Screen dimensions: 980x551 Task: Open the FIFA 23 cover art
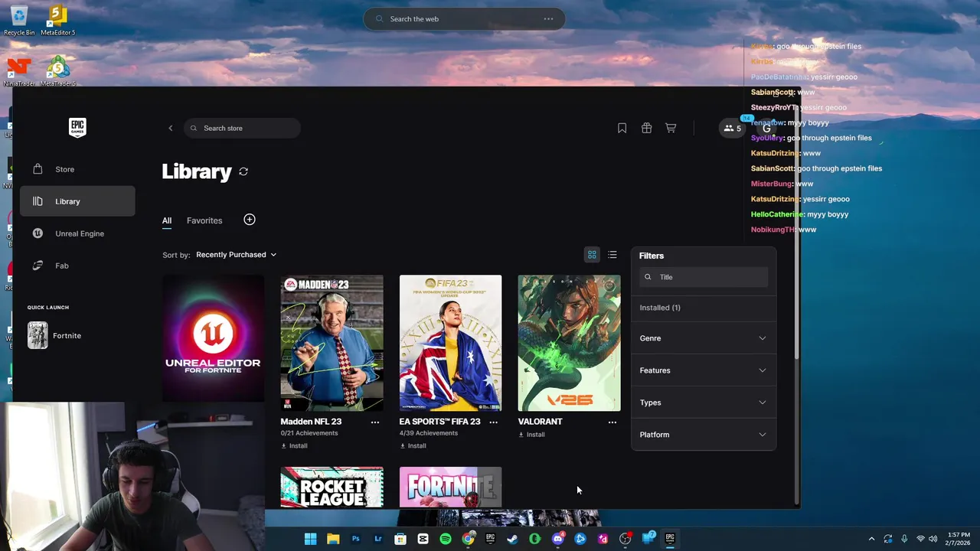pyautogui.click(x=450, y=343)
